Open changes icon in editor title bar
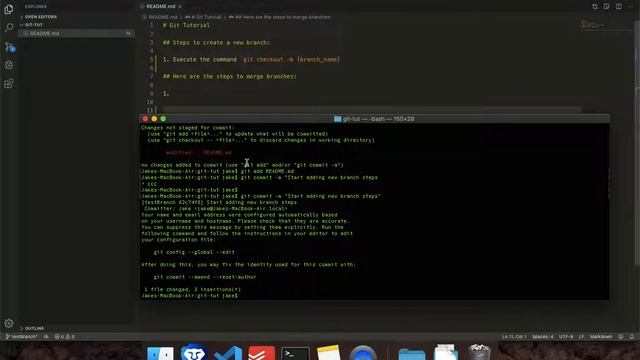 tap(595, 7)
